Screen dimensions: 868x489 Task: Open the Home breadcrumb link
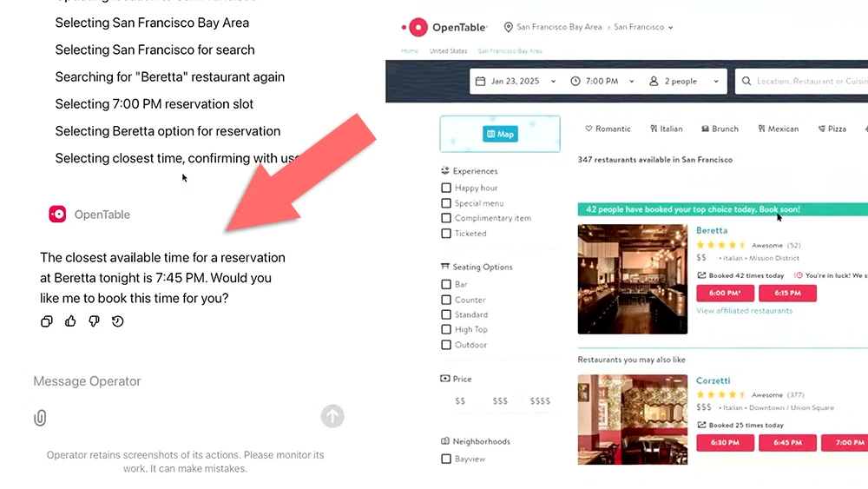(410, 51)
